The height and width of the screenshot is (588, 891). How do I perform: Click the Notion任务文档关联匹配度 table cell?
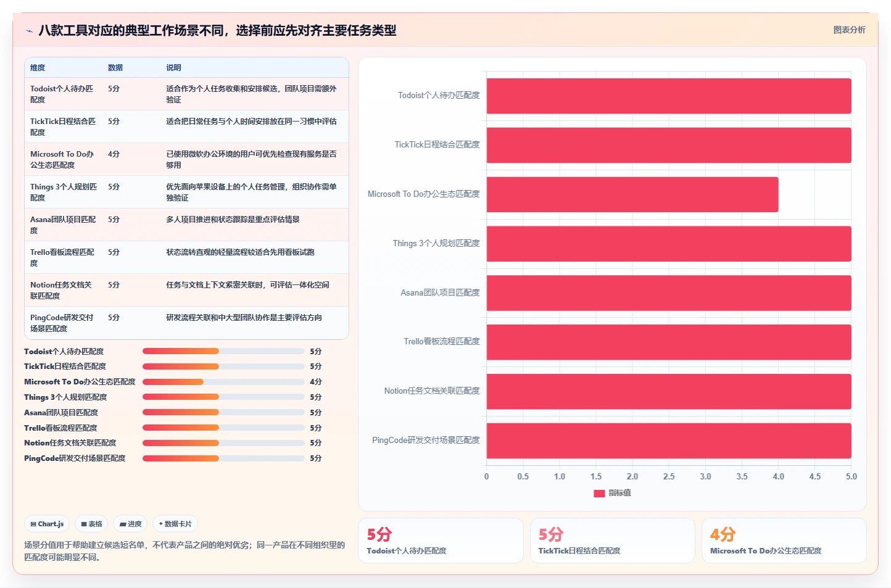pyautogui.click(x=63, y=290)
